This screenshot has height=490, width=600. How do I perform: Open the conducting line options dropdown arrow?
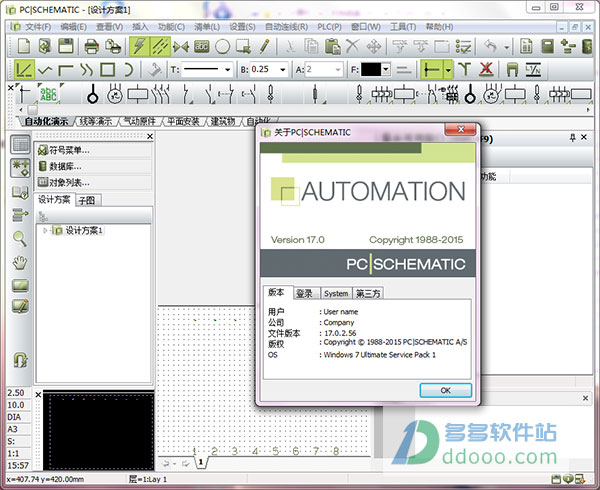click(448, 70)
